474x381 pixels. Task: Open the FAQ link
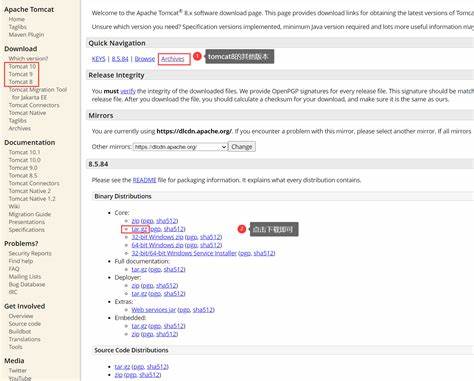point(14,269)
